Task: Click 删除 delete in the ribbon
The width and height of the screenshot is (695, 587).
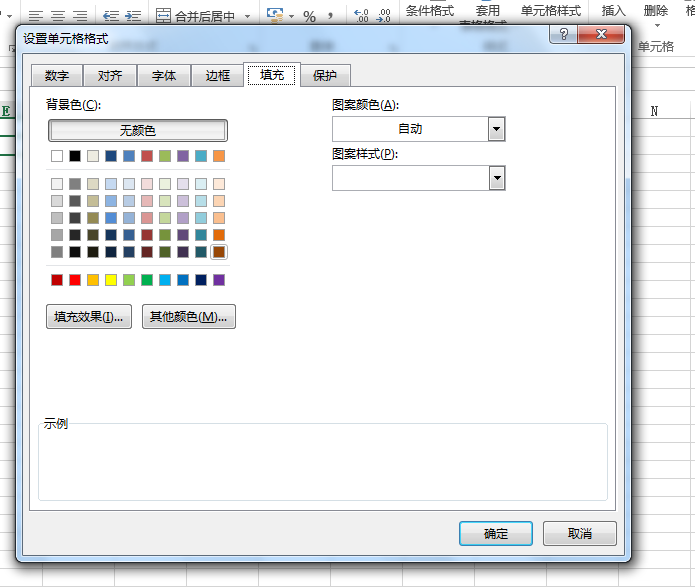Action: tap(656, 11)
